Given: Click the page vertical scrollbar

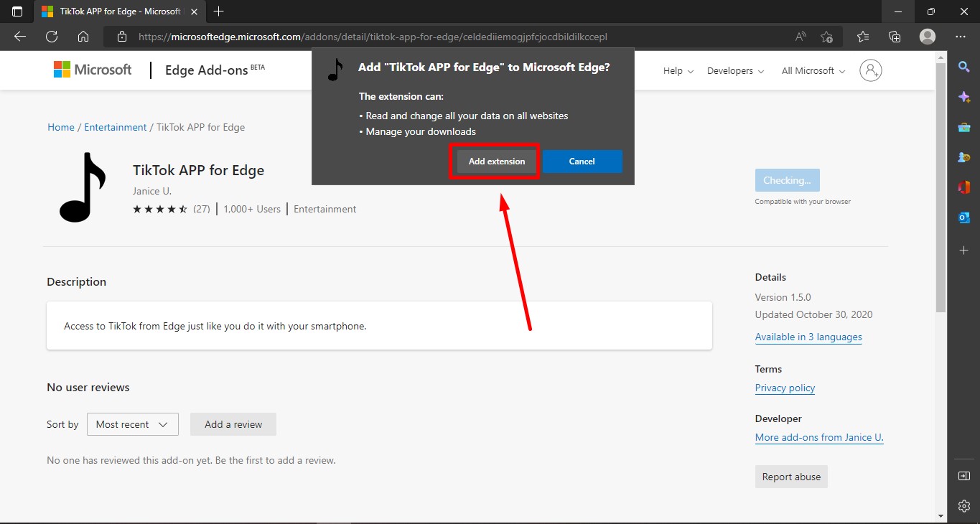Looking at the screenshot, I should tap(941, 187).
